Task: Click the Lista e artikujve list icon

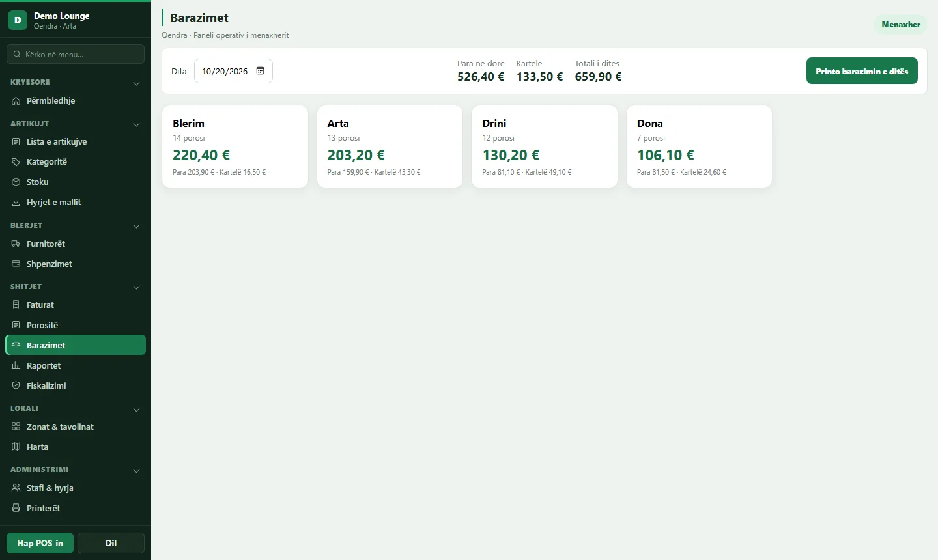Action: [x=16, y=142]
